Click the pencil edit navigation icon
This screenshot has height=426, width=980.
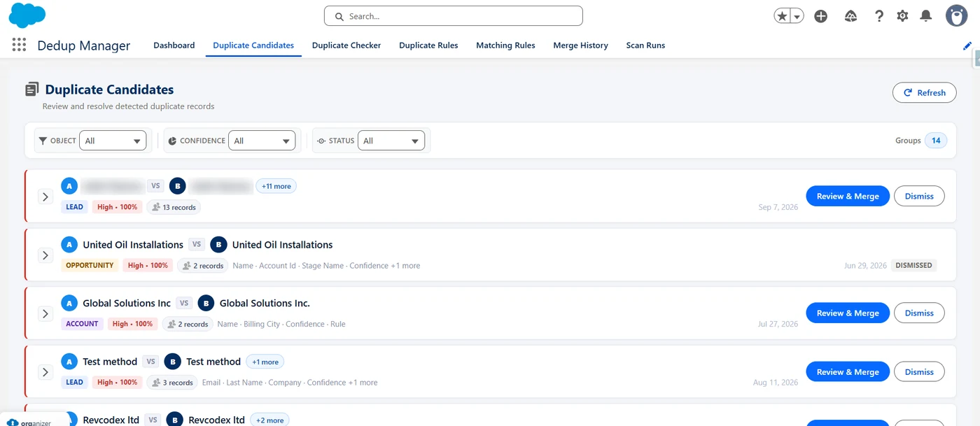pyautogui.click(x=967, y=46)
